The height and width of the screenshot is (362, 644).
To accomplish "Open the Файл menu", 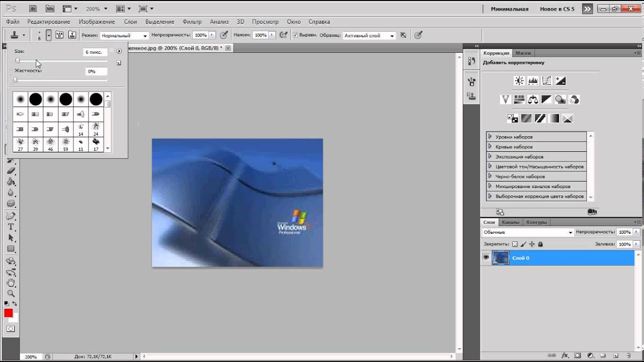I will click(x=13, y=22).
